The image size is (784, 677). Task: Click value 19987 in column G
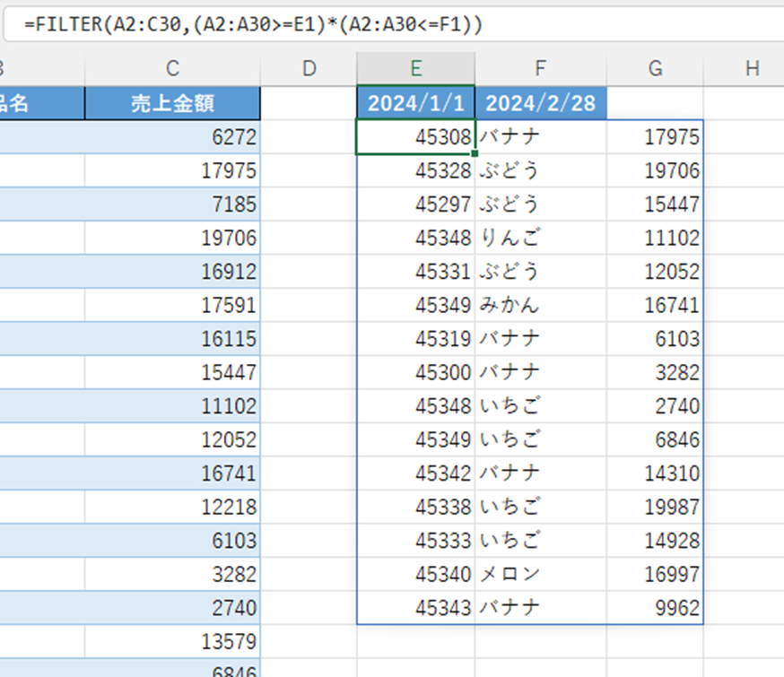tap(655, 508)
